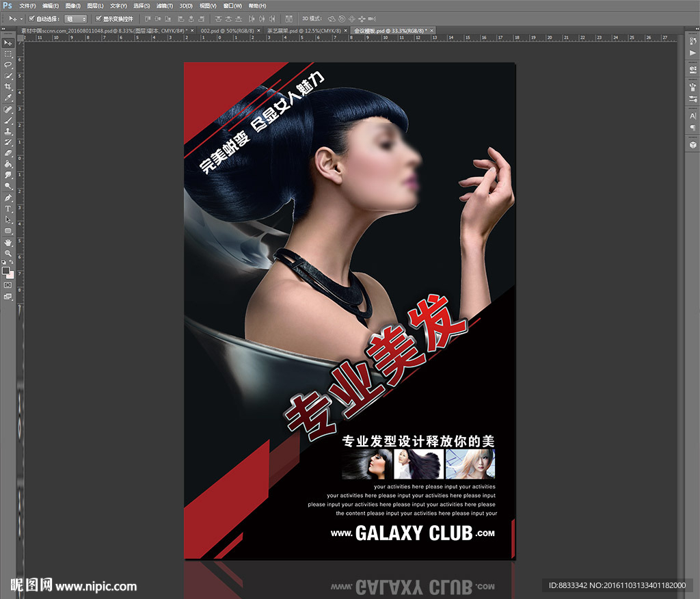Select the Pen tool
700x599 pixels.
click(x=8, y=198)
